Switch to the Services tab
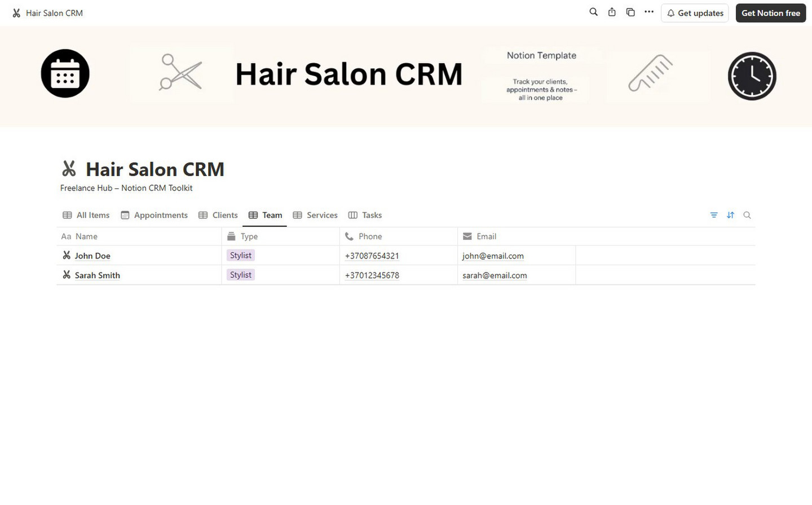This screenshot has width=812, height=505. (315, 215)
